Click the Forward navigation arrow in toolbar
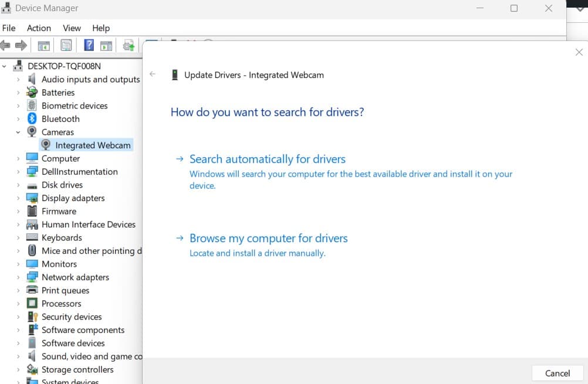The image size is (588, 384). [21, 45]
